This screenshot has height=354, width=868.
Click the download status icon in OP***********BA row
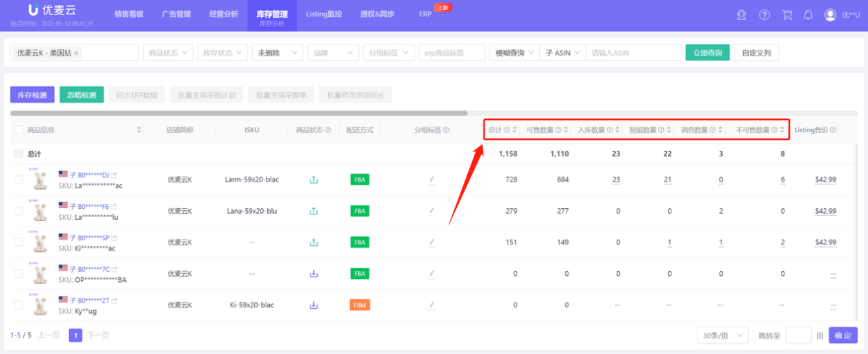[314, 274]
